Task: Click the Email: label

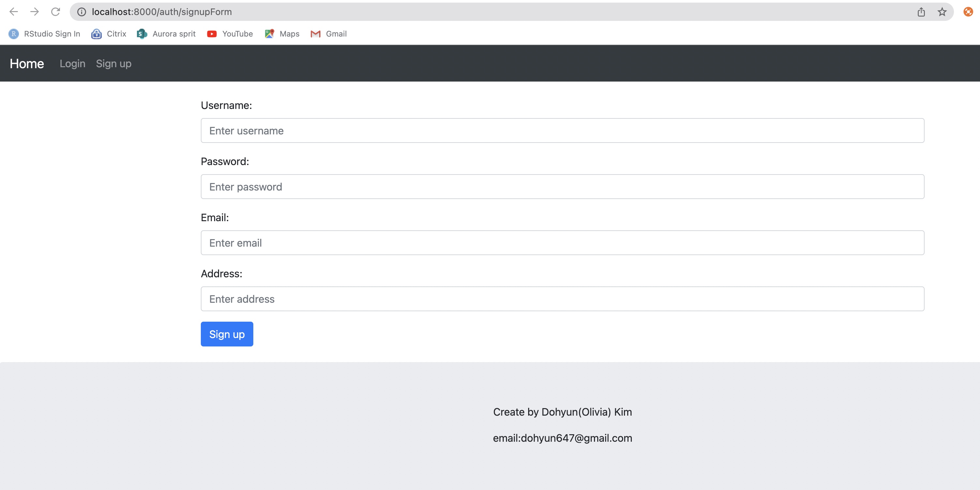Action: click(x=215, y=217)
